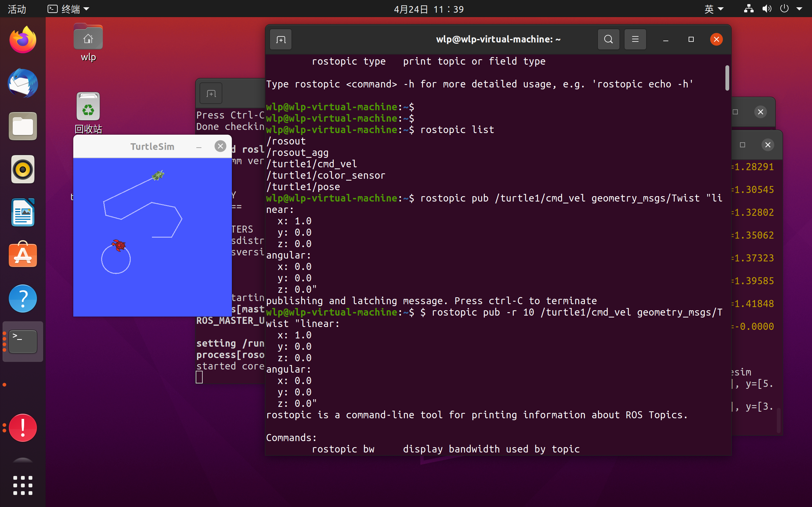Open LibreOffice Writer from dock
Image resolution: width=812 pixels, height=507 pixels.
(x=23, y=213)
